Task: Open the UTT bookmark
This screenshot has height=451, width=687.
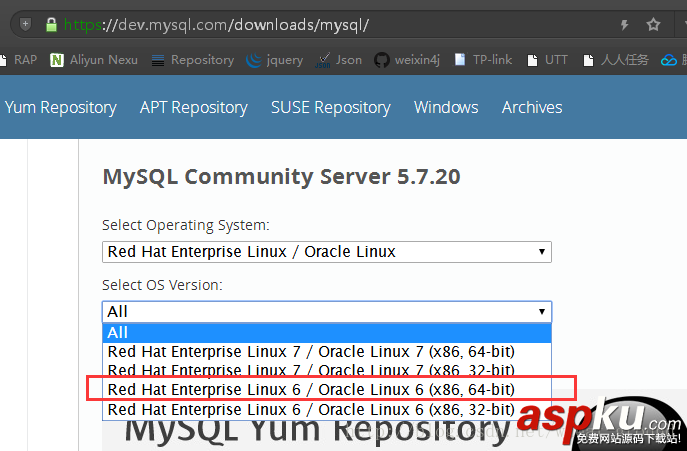Action: pyautogui.click(x=547, y=60)
